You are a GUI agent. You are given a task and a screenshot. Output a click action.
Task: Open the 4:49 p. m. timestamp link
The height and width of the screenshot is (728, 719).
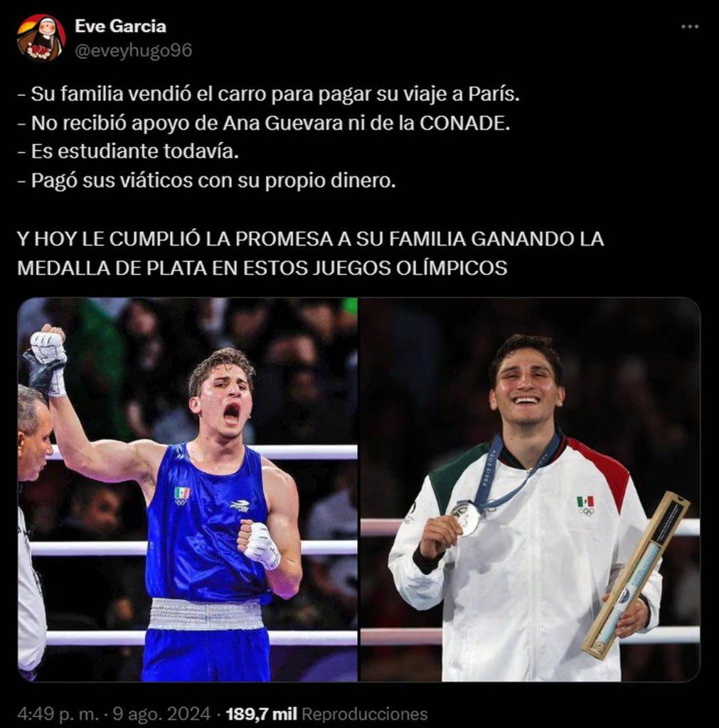click(58, 714)
